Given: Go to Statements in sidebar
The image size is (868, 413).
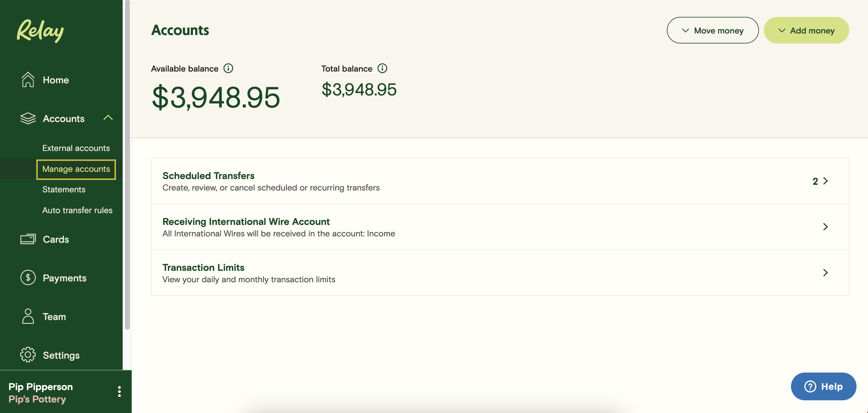Looking at the screenshot, I should coord(64,189).
